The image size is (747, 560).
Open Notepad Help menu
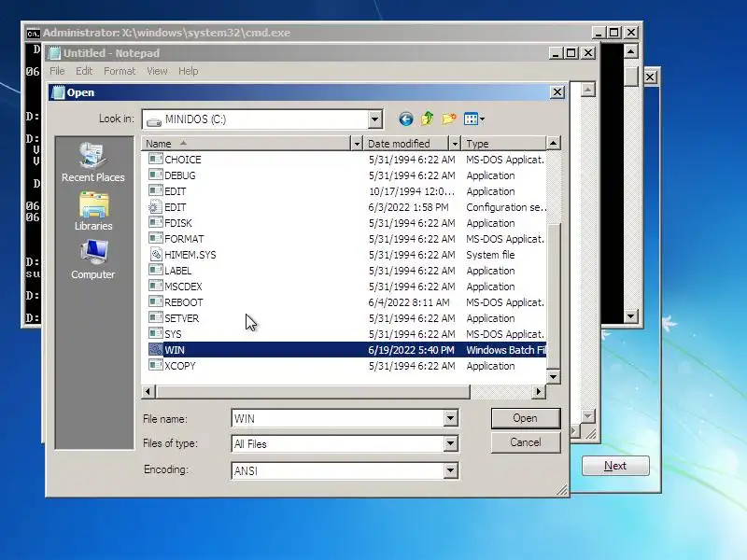coord(189,71)
